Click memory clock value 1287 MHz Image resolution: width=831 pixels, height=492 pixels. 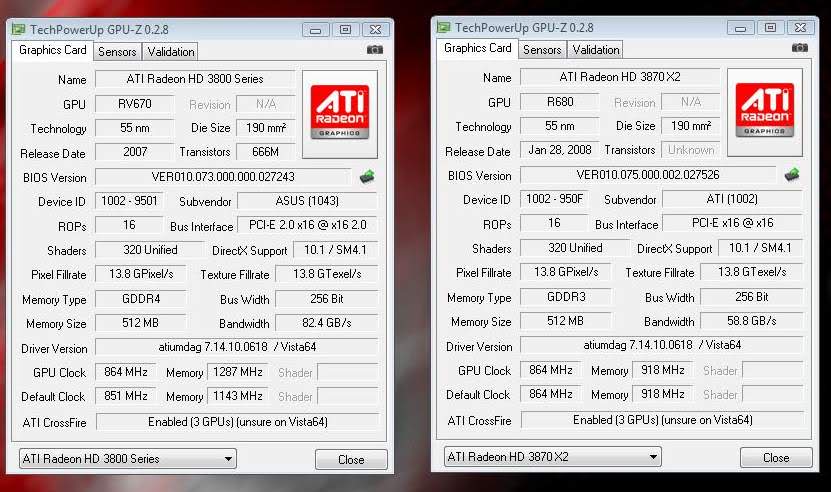point(238,372)
